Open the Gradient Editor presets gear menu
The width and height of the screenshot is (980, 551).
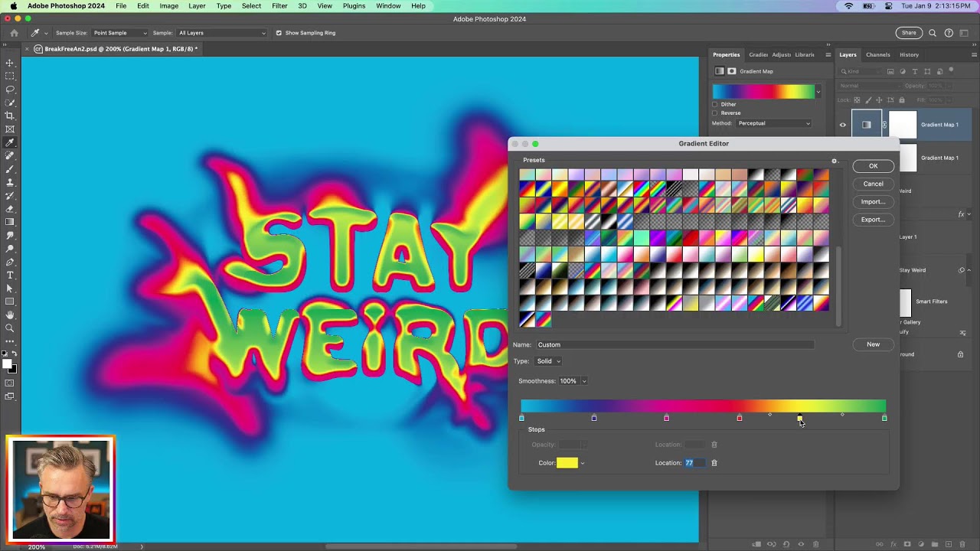pyautogui.click(x=835, y=161)
